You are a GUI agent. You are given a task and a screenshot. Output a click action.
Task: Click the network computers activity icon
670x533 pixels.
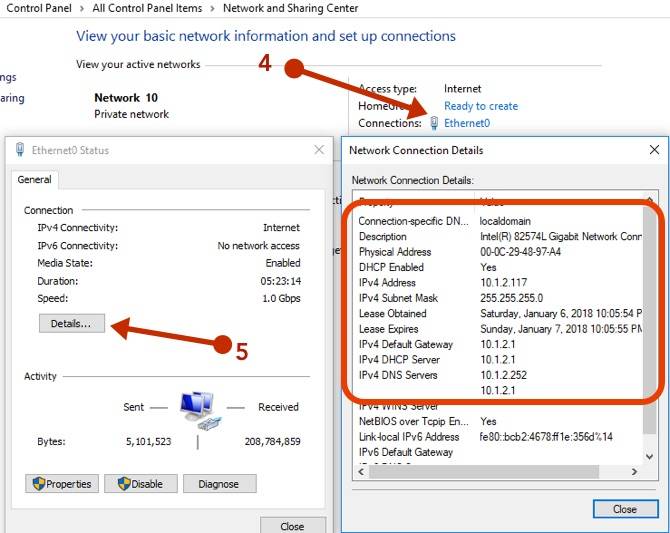tap(201, 410)
